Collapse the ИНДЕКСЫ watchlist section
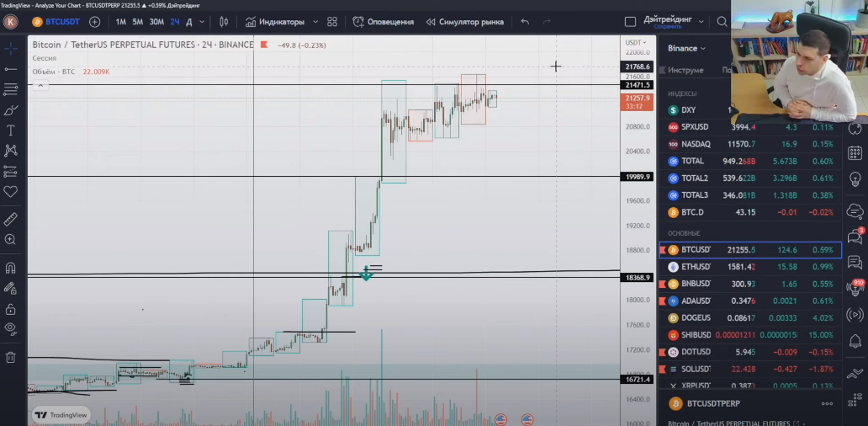Viewport: 868px width, 426px height. [x=682, y=93]
